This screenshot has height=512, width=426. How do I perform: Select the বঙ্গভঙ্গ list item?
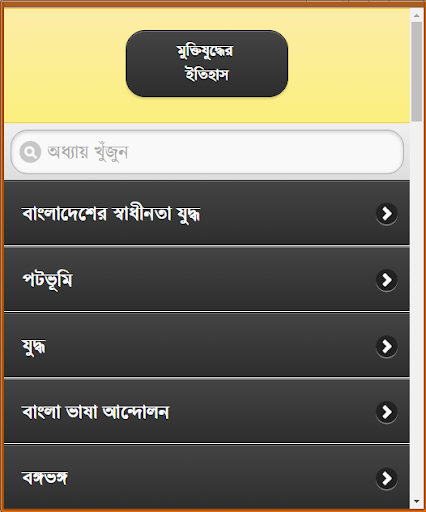click(x=207, y=477)
